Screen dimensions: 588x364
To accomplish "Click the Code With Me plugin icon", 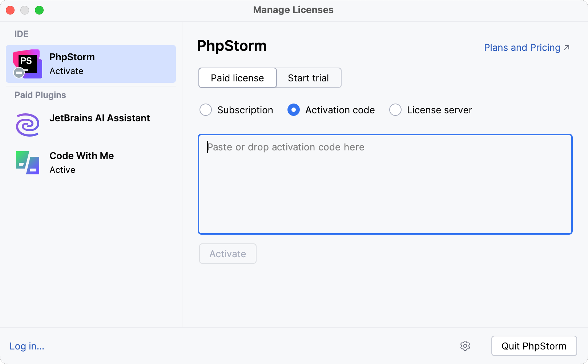I will pyautogui.click(x=27, y=162).
